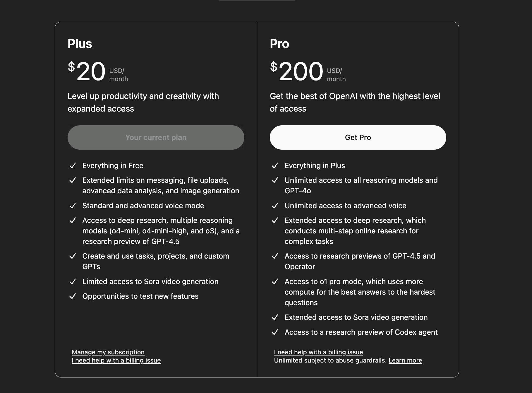
Task: Click the checkmark next to Opportunities to test new features
Action: click(x=73, y=296)
